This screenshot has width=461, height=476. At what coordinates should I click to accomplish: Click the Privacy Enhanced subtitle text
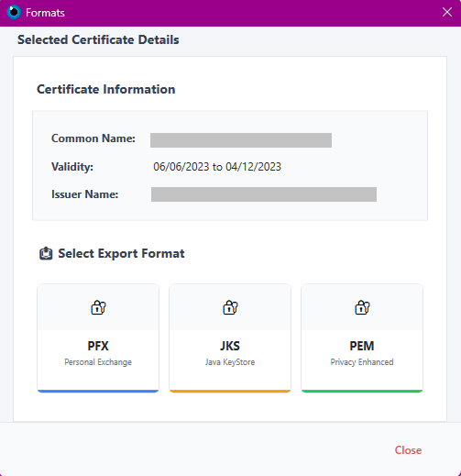click(x=362, y=362)
